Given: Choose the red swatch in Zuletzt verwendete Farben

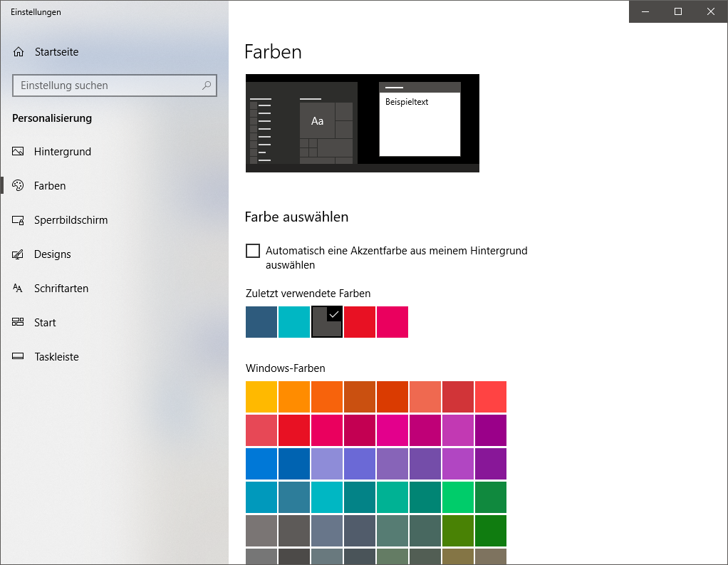Looking at the screenshot, I should point(360,322).
